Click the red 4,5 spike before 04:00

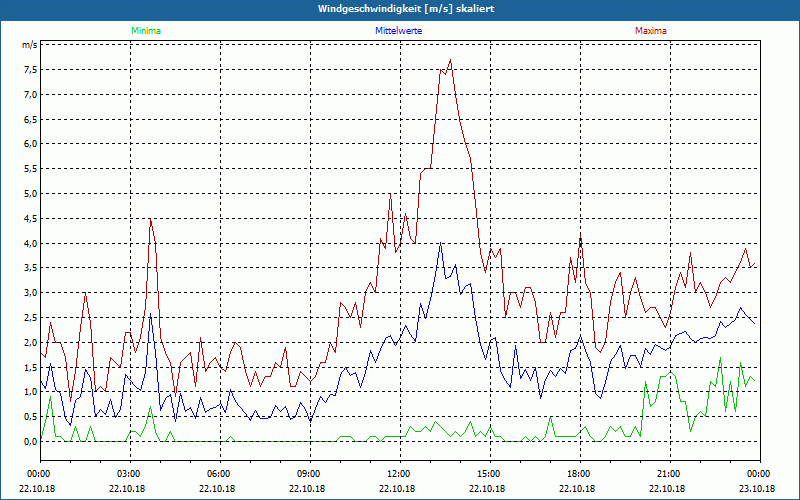click(x=150, y=220)
